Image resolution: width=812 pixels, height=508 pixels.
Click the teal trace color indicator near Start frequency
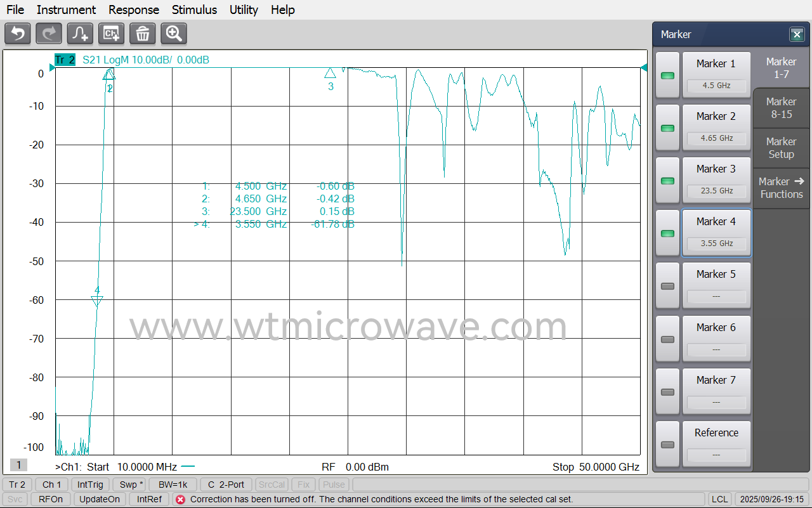pos(188,467)
